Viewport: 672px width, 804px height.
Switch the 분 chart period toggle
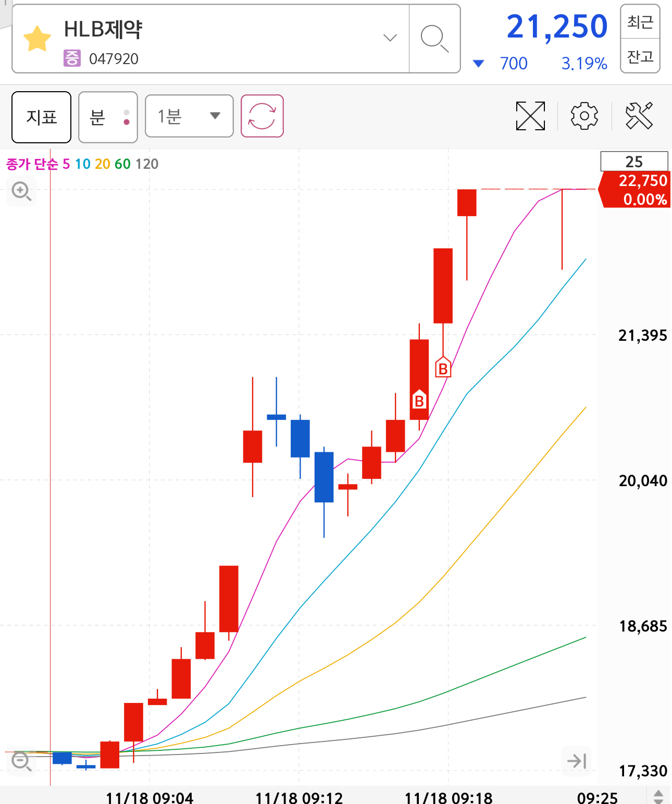(108, 117)
